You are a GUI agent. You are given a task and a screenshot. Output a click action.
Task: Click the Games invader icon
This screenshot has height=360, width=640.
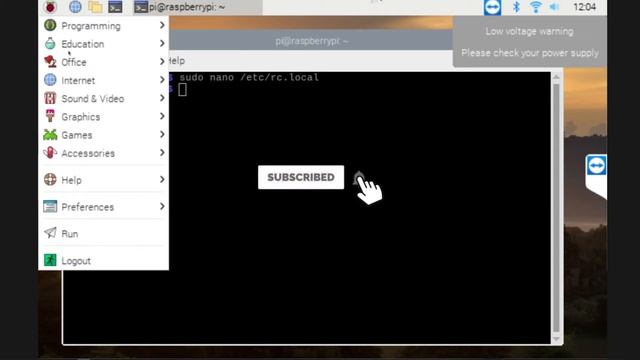tap(50, 134)
